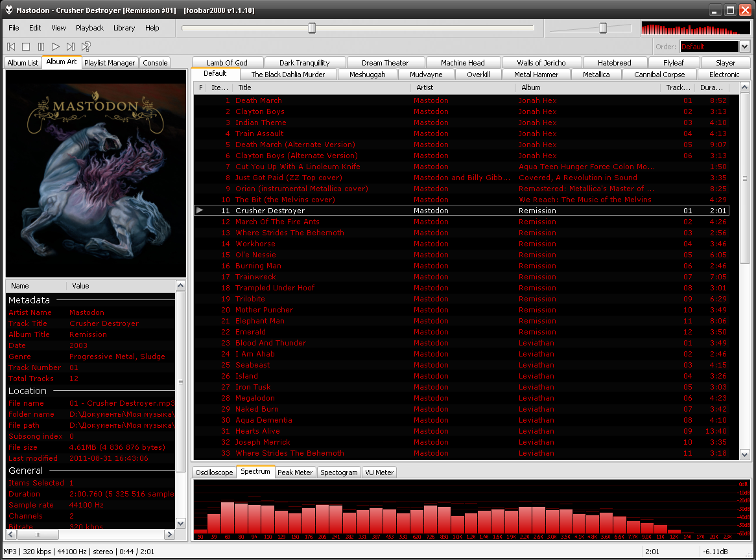Switch to the Album List tab
Screen dimensions: 756x560
pos(23,63)
